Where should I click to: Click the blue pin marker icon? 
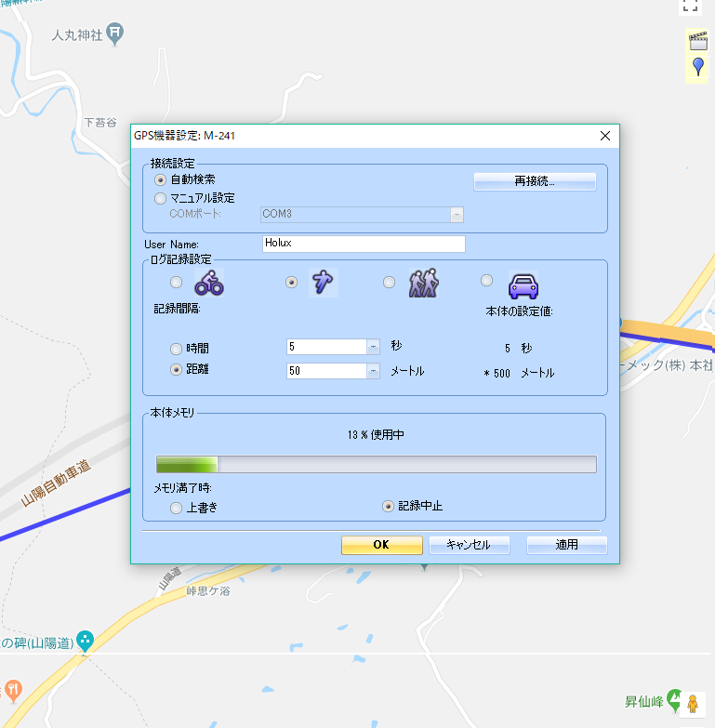pyautogui.click(x=698, y=67)
